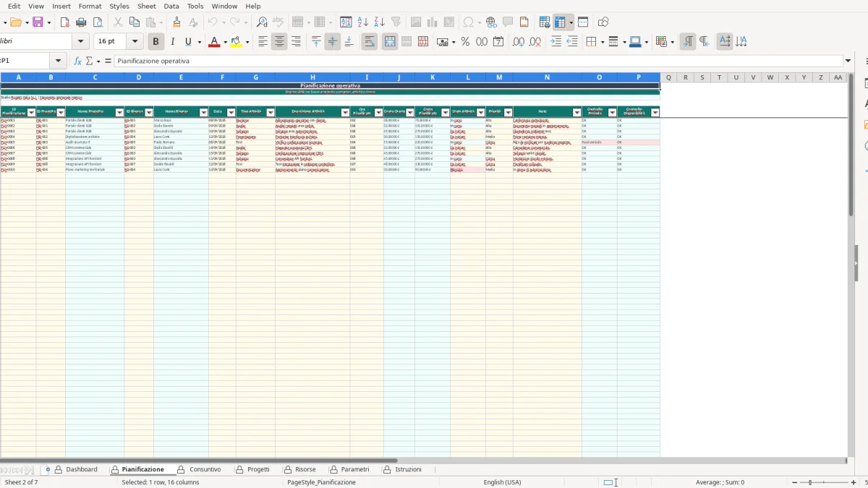The width and height of the screenshot is (868, 488).
Task: Insert a hyperlink
Action: tap(491, 22)
